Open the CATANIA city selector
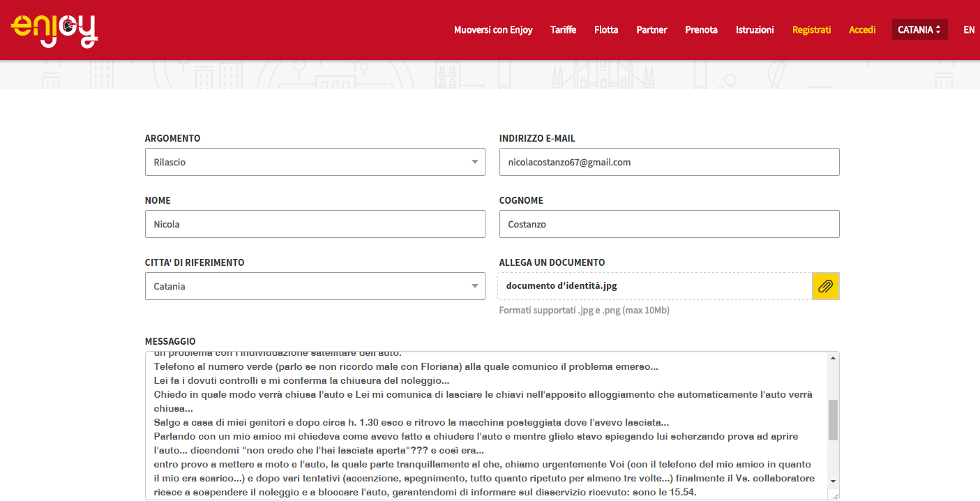The width and height of the screenshot is (980, 501). pyautogui.click(x=919, y=29)
